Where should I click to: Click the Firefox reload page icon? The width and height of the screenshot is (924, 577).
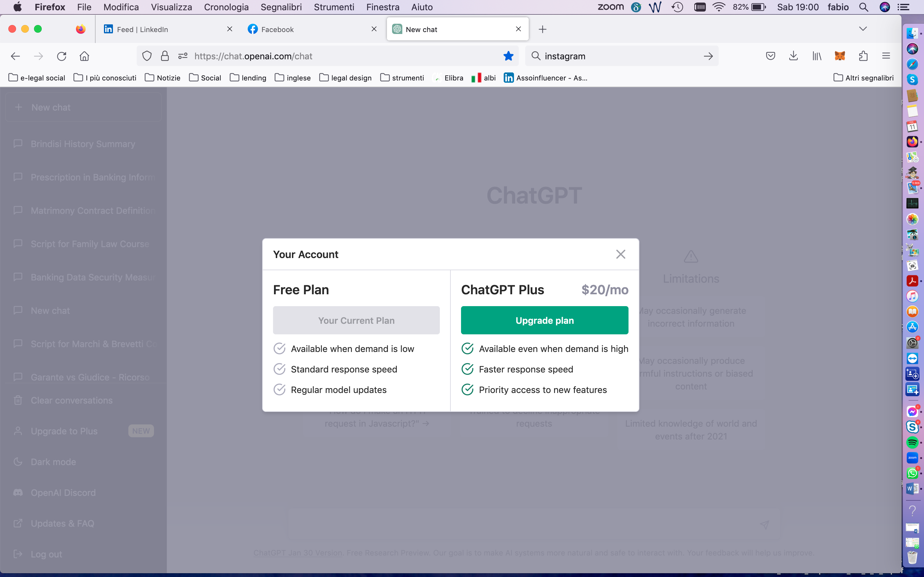(62, 56)
